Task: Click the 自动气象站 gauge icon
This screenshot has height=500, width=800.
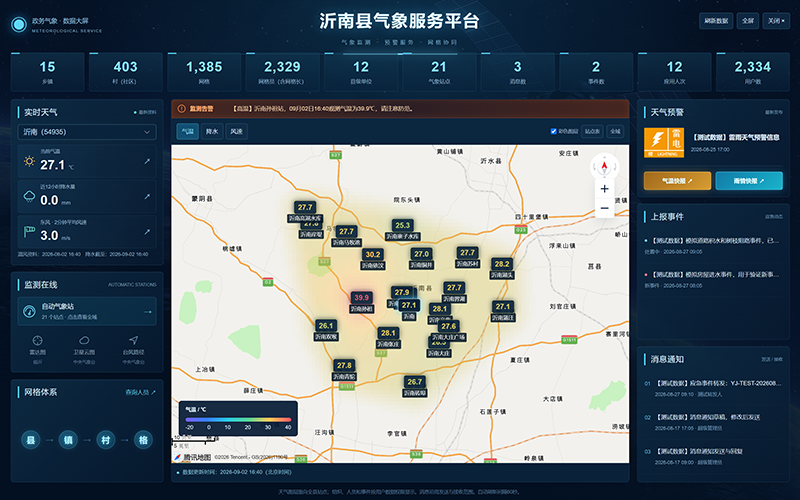Action: 30,311
